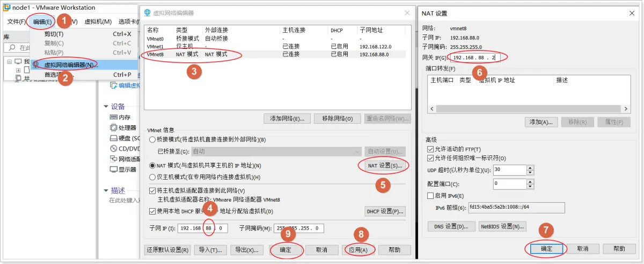Click 导出(X) export button
This screenshot has height=264, width=644.
pos(247,250)
